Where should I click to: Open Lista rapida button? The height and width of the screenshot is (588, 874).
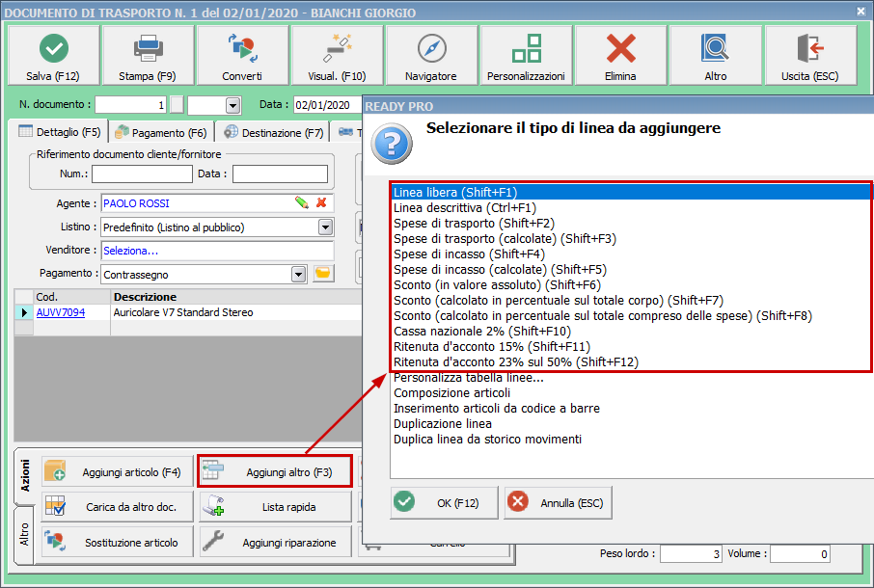tap(275, 507)
